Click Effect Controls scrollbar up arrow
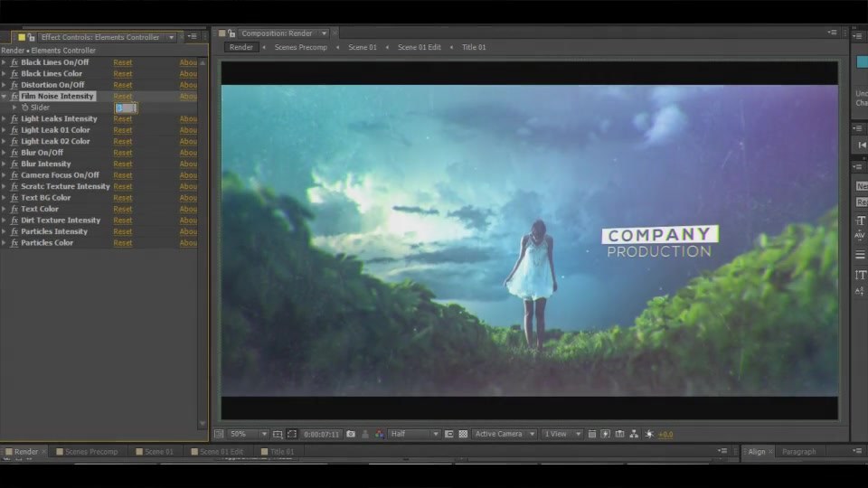The height and width of the screenshot is (488, 868). pyautogui.click(x=203, y=62)
